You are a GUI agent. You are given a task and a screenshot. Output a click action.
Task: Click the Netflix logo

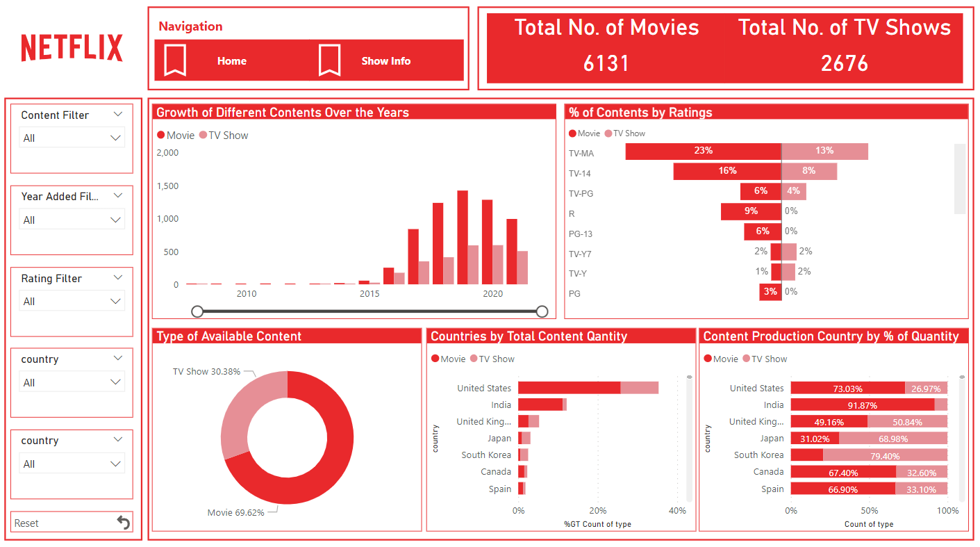coord(72,47)
